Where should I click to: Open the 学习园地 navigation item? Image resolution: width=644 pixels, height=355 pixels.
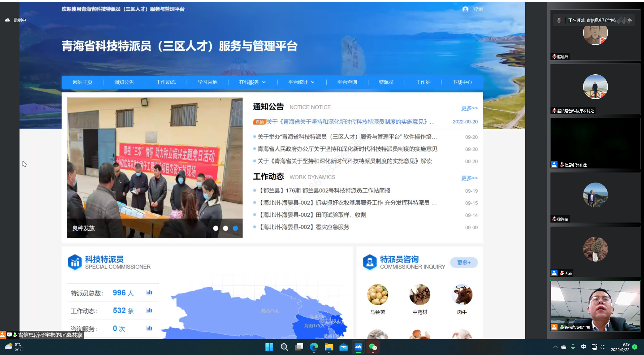point(208,82)
